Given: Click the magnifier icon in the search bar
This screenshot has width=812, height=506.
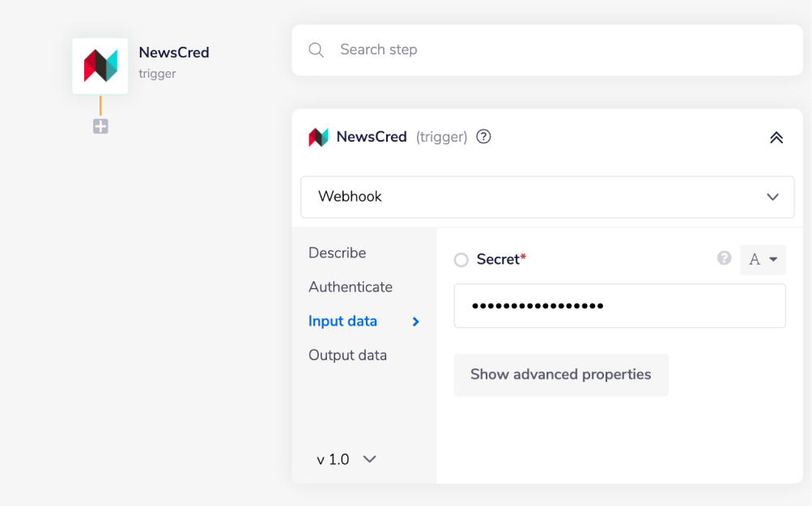Looking at the screenshot, I should [316, 49].
